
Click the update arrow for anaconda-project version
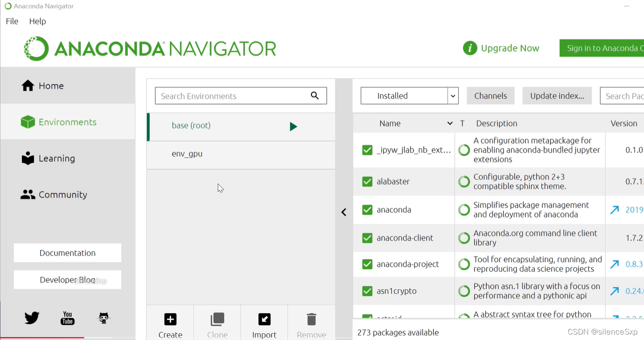click(615, 264)
